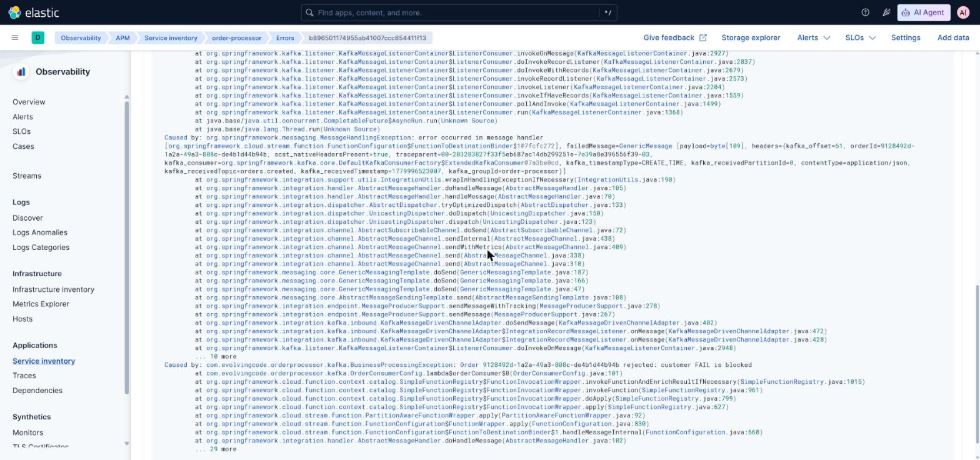
Task: Click the Logs section heading
Action: pos(21,202)
